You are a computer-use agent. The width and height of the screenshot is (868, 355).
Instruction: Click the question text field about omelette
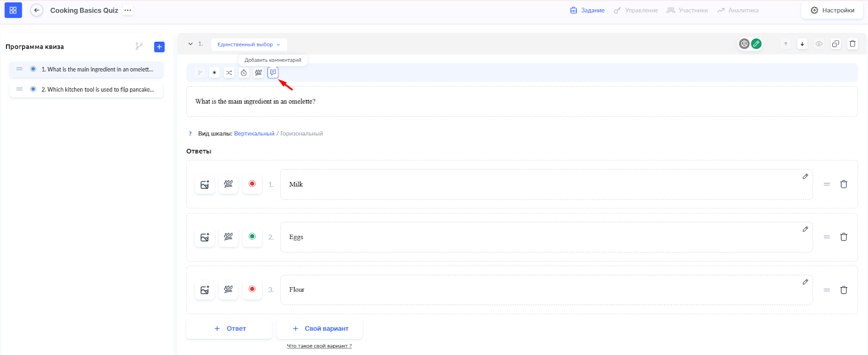point(522,101)
